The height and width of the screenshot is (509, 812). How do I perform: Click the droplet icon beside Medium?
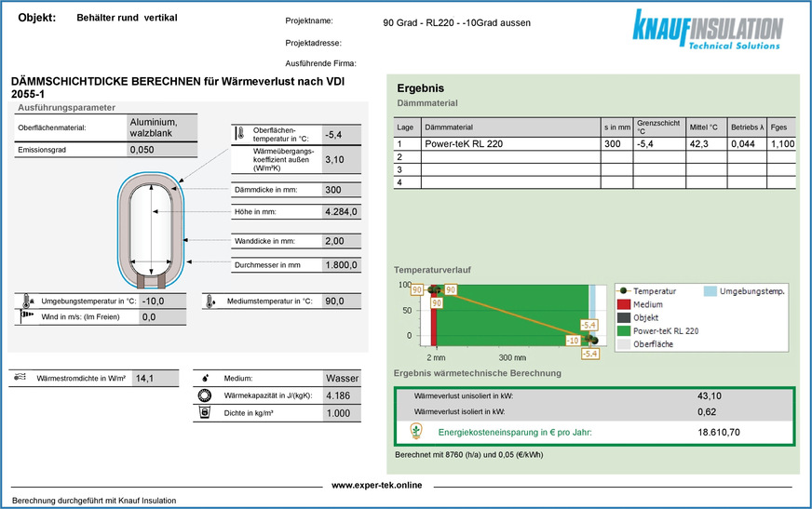(x=205, y=379)
